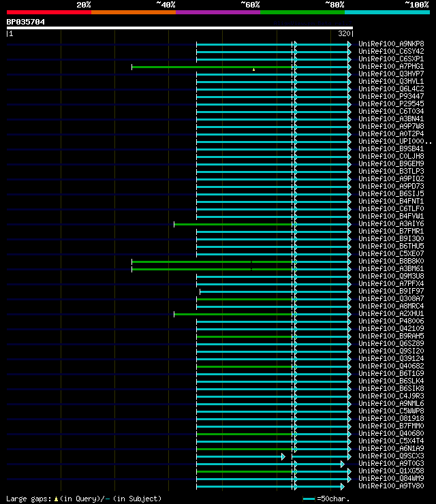Click the UniRef100_A2XHU1 label
Image resolution: width=436 pixels, height=504 pixels.
click(x=391, y=313)
